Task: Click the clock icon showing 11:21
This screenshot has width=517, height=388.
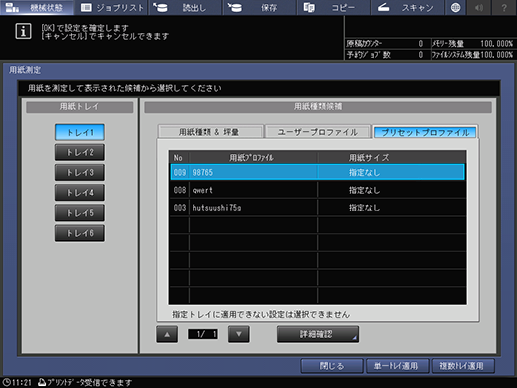Action: [6, 382]
